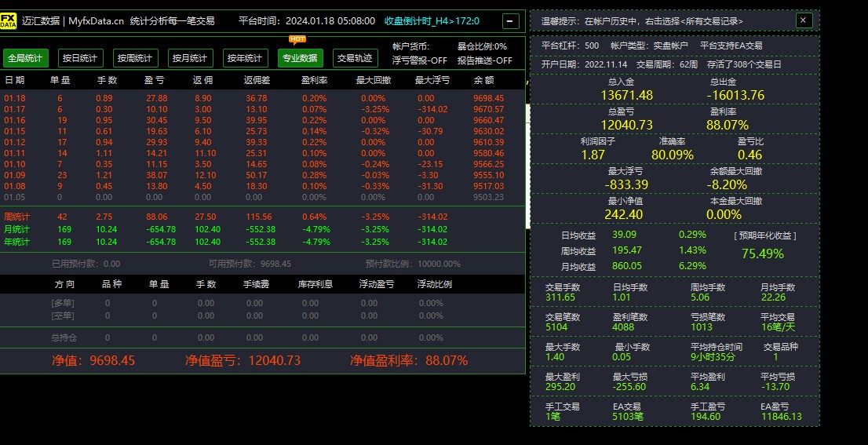Click 开户日期: 2022.11.14 text
Viewport: 868px width, 445px height.
(x=583, y=64)
